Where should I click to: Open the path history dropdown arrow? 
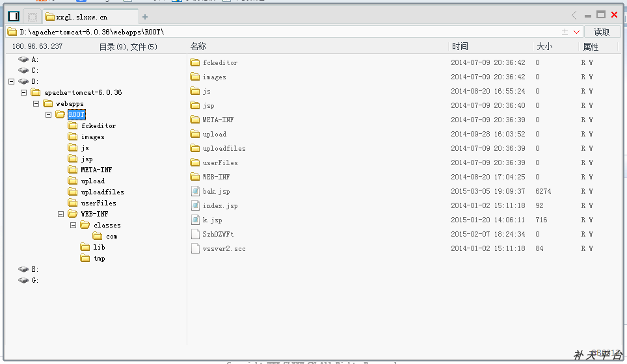[x=576, y=32]
